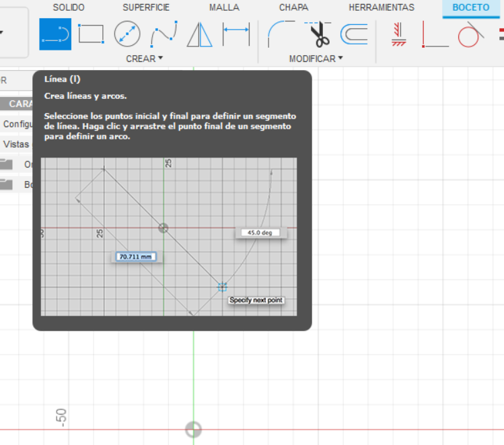Select the Mirror tool icon
The image size is (504, 445).
pyautogui.click(x=200, y=34)
